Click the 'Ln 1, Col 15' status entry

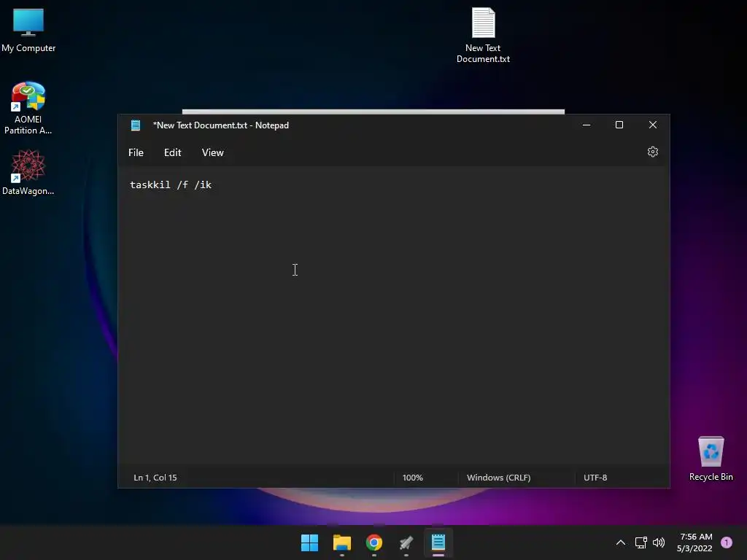tap(155, 477)
